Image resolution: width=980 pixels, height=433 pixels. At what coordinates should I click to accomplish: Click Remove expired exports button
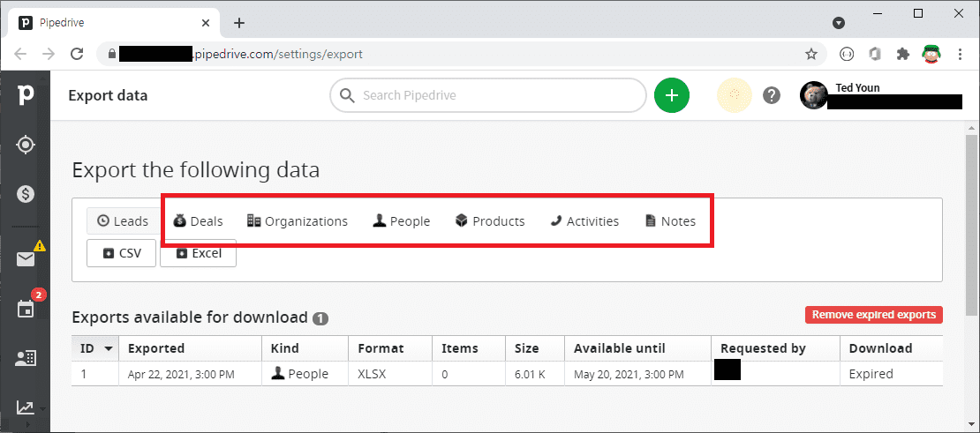[874, 315]
